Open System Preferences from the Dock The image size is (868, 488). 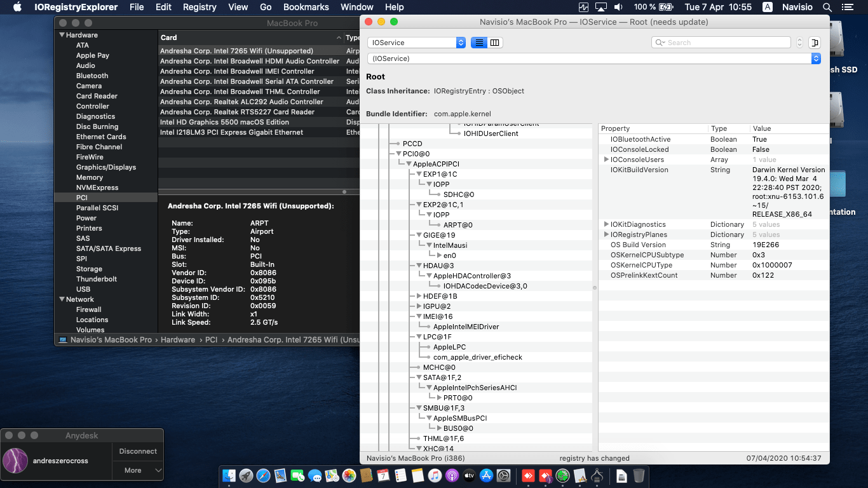click(x=504, y=475)
